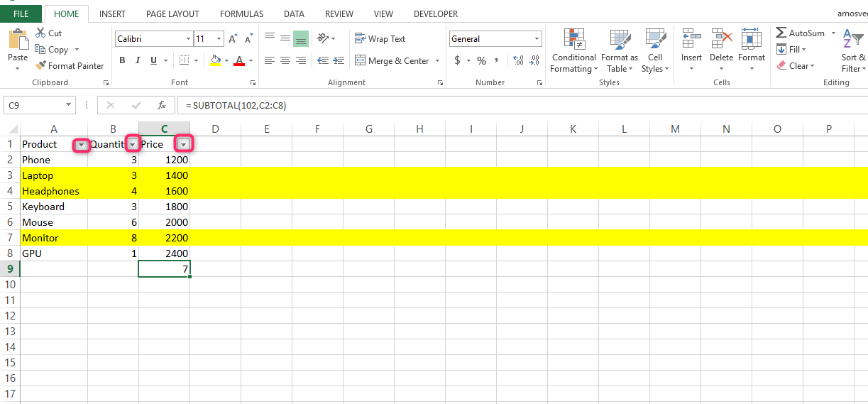Image resolution: width=868 pixels, height=404 pixels.
Task: Open the General number format dropdown
Action: coord(537,39)
